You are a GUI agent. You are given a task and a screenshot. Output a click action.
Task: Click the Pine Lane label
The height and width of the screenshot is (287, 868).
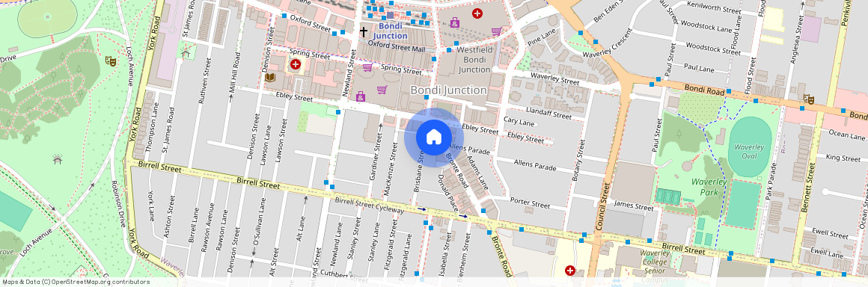[x=542, y=37]
